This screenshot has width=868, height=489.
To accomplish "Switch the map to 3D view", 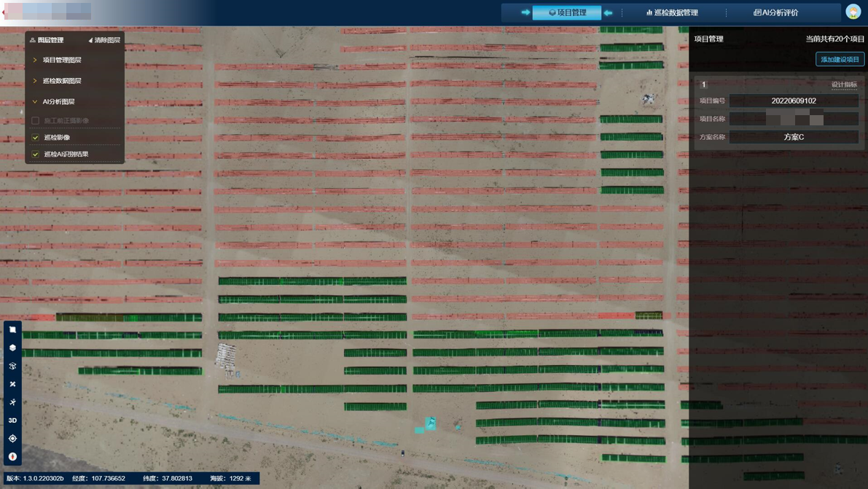I will (12, 420).
